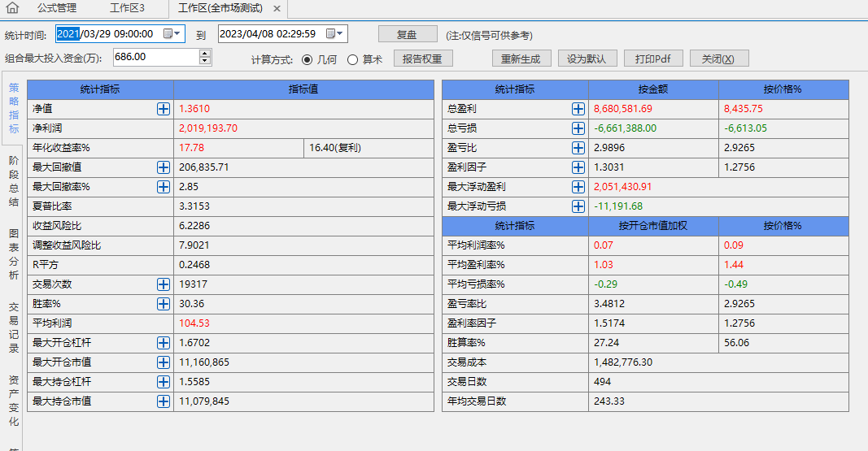Screen dimensions: 868x451
Task: Click the 复盘 button
Action: coord(407,35)
